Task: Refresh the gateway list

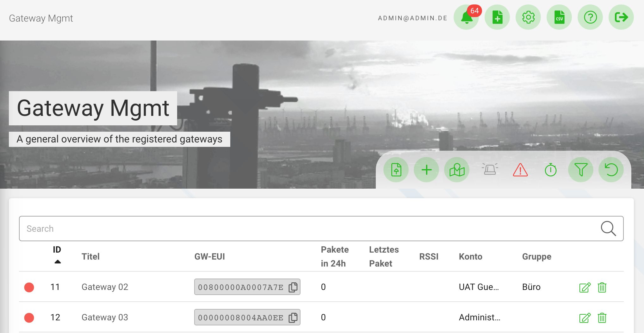Action: (x=611, y=170)
